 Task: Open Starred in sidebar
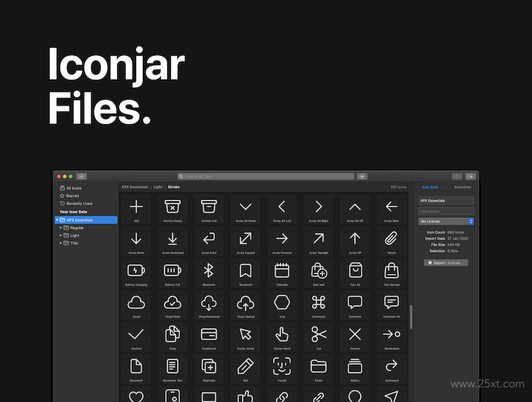69,196
